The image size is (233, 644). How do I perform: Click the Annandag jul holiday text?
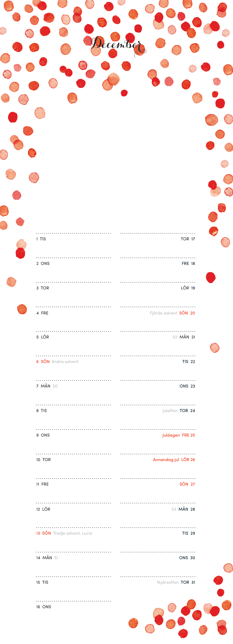[166, 460]
